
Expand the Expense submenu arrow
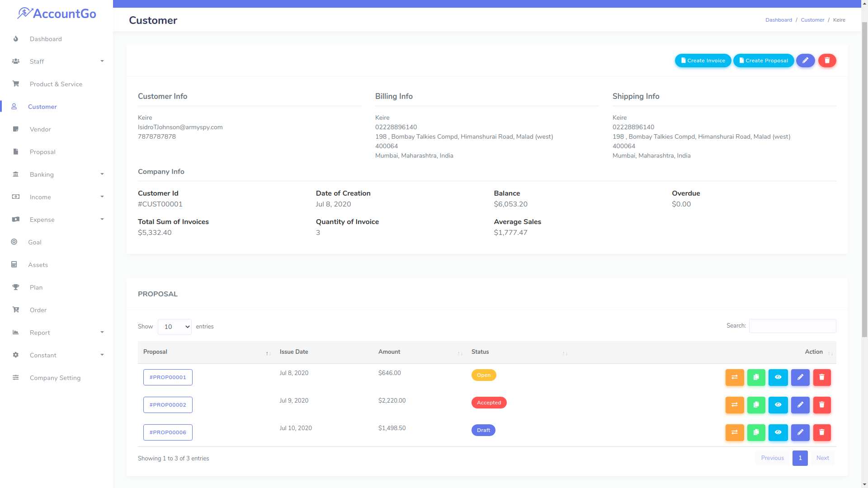tap(102, 219)
